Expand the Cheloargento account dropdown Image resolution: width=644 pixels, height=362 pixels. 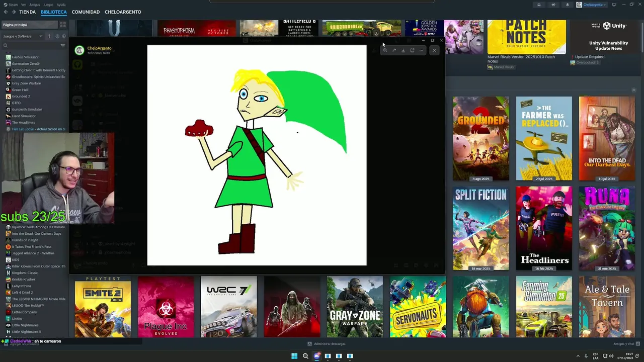point(592,5)
